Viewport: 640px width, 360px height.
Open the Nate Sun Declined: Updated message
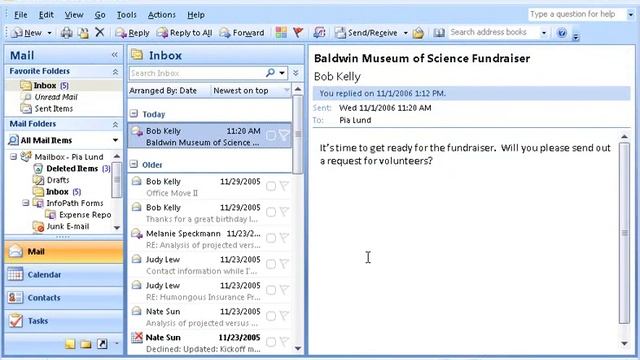pyautogui.click(x=210, y=343)
